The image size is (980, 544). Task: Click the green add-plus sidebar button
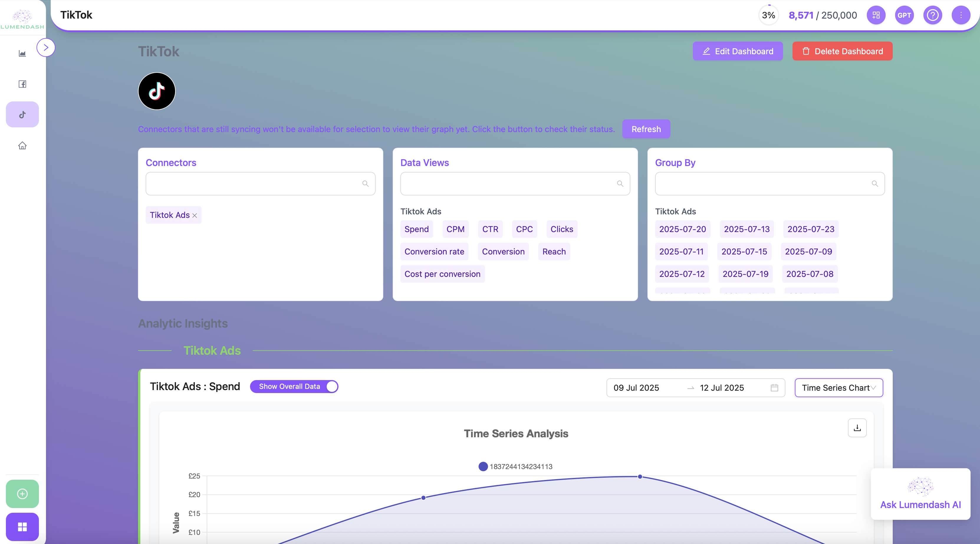pos(22,494)
